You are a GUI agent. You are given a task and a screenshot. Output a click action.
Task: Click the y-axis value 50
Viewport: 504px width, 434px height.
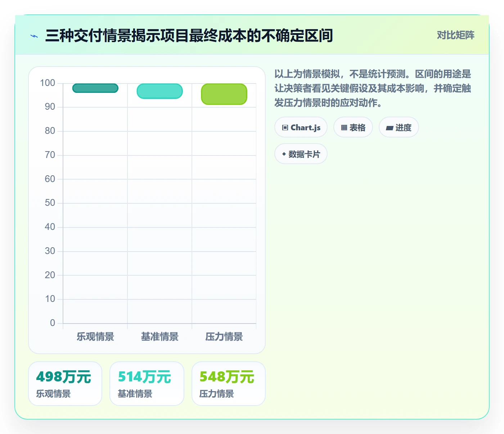pyautogui.click(x=50, y=203)
